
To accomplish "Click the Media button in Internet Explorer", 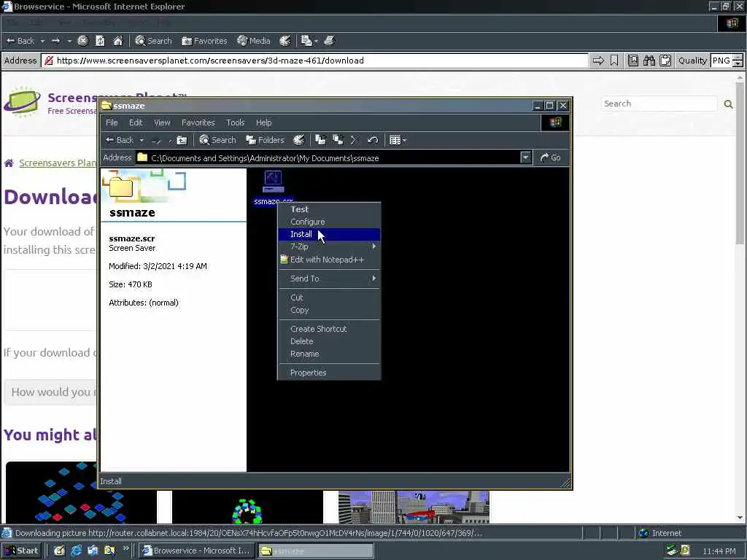I will [253, 41].
